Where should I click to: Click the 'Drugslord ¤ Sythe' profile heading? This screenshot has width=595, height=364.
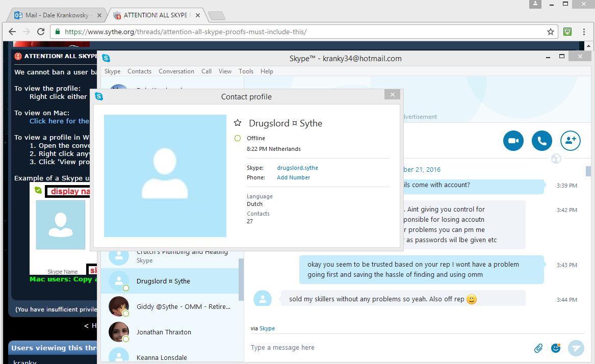point(286,123)
